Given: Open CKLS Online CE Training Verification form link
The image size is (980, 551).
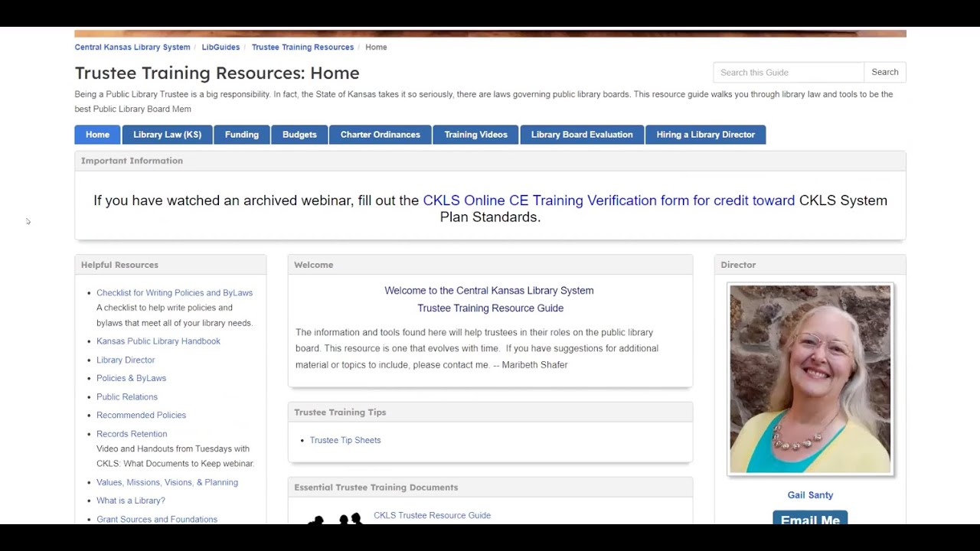Looking at the screenshot, I should (609, 201).
